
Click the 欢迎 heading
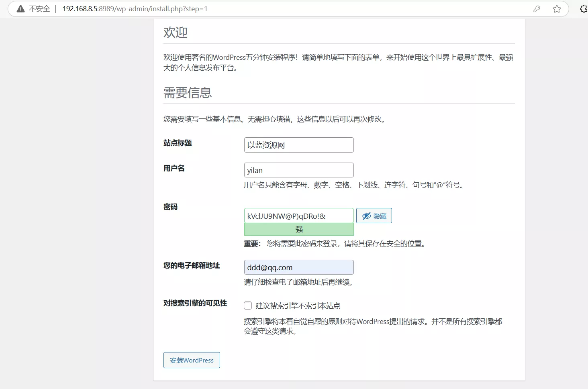click(176, 32)
